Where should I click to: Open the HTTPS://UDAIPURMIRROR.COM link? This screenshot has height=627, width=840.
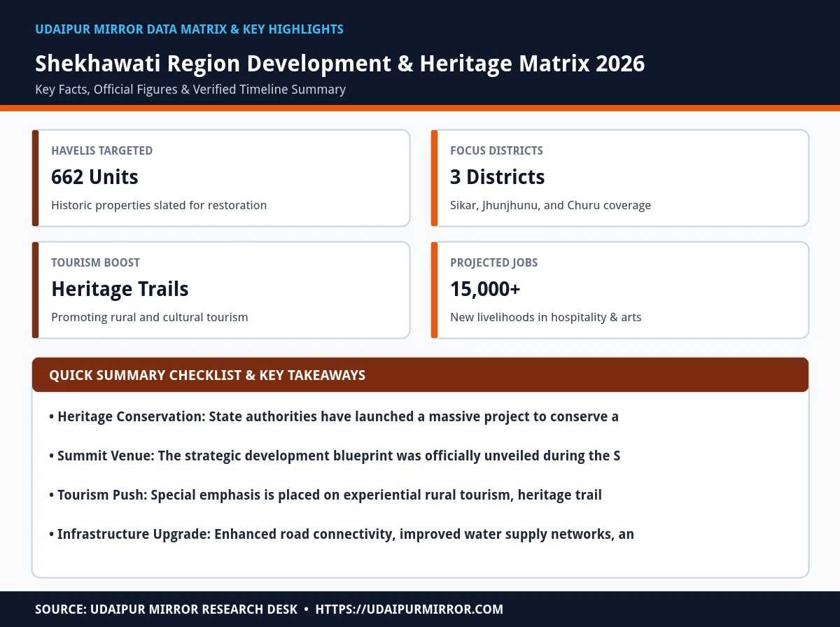409,610
